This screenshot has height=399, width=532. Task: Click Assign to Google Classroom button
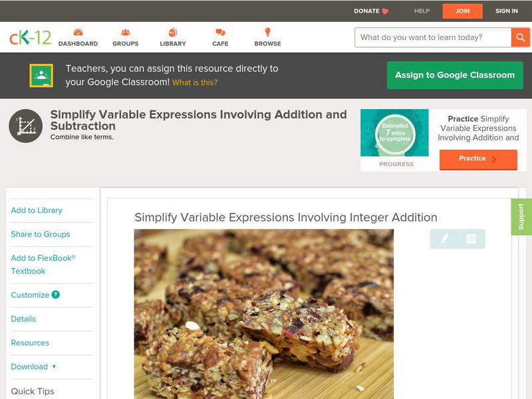[x=455, y=75]
